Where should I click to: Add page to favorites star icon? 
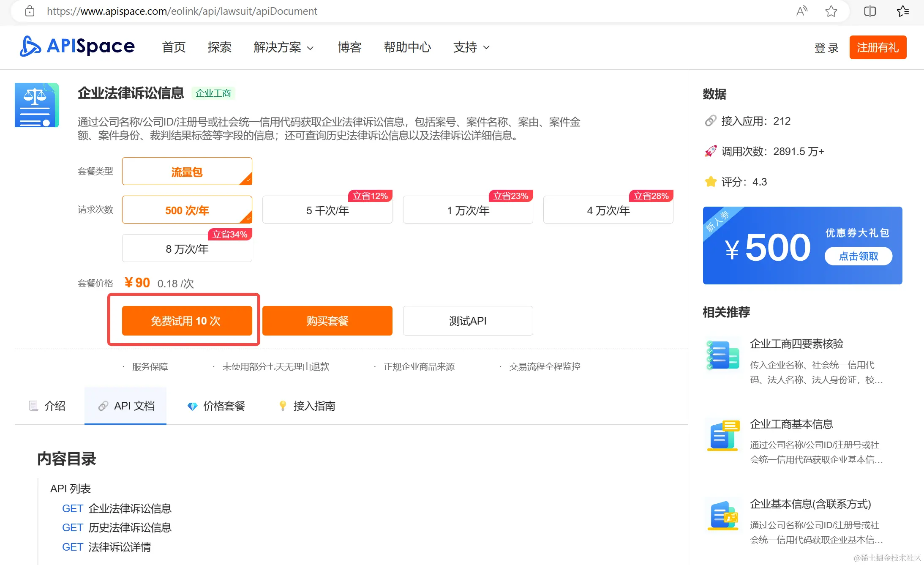(831, 11)
